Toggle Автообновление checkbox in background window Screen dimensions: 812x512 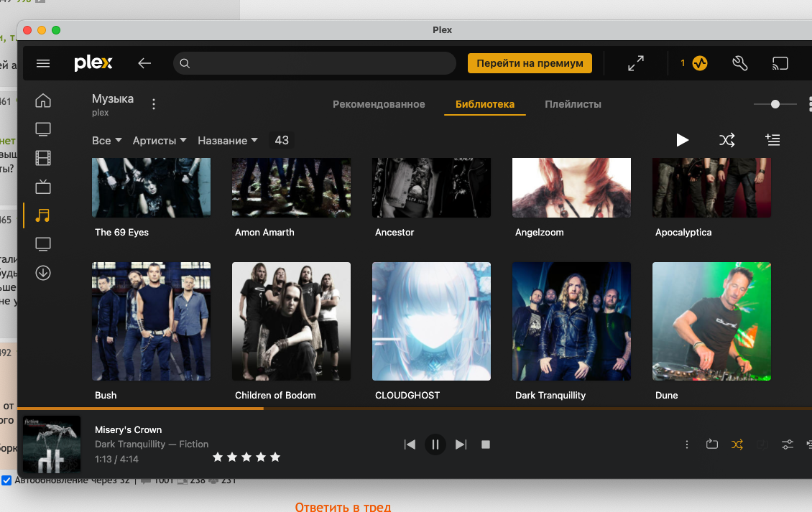(x=6, y=480)
